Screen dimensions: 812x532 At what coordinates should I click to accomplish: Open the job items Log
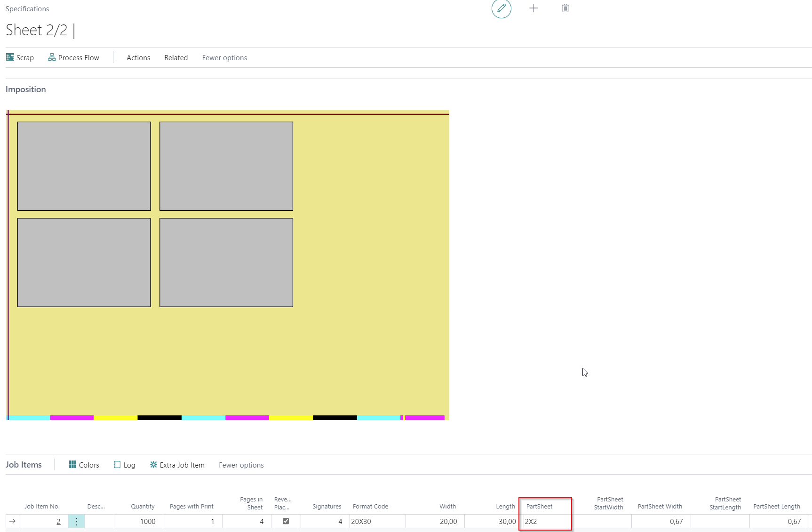[125, 465]
